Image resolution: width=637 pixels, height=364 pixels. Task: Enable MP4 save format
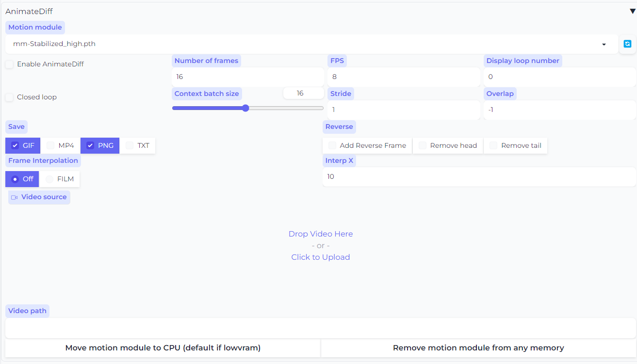[x=50, y=145]
